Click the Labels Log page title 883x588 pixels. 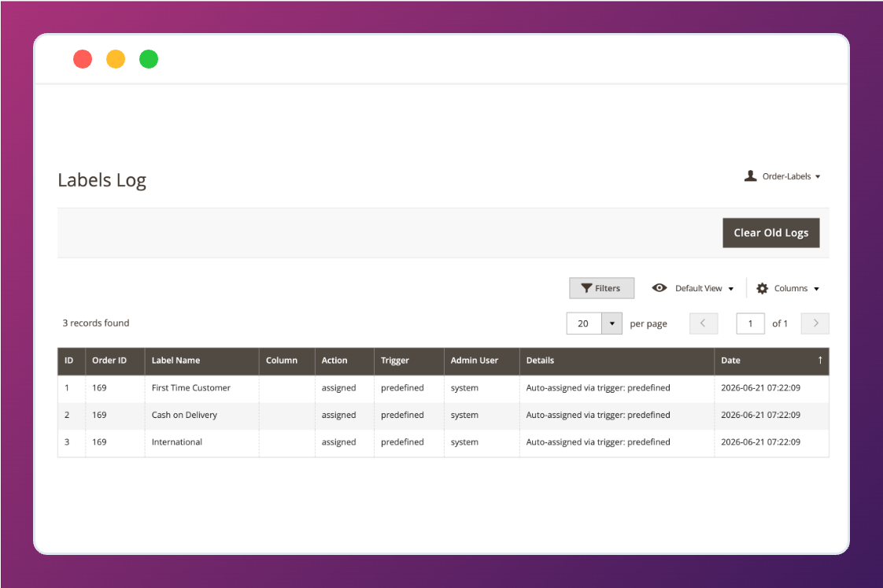pyautogui.click(x=102, y=180)
